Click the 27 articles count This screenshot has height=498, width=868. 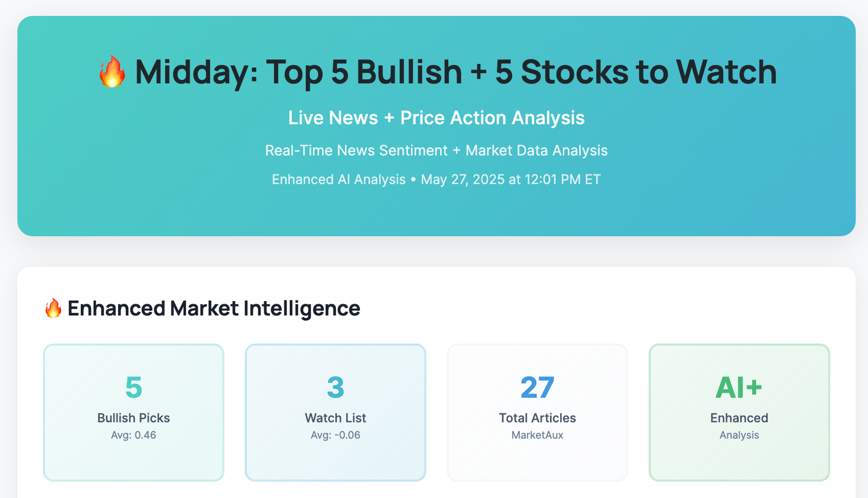(537, 387)
